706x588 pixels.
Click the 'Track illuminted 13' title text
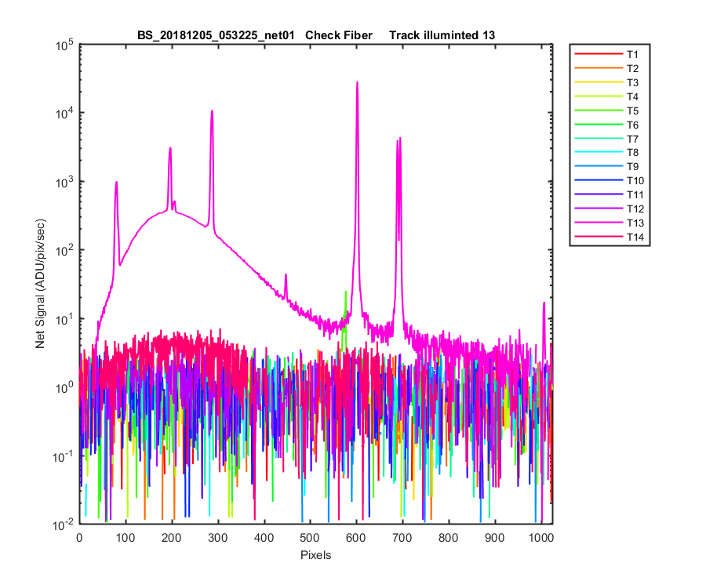tap(442, 35)
